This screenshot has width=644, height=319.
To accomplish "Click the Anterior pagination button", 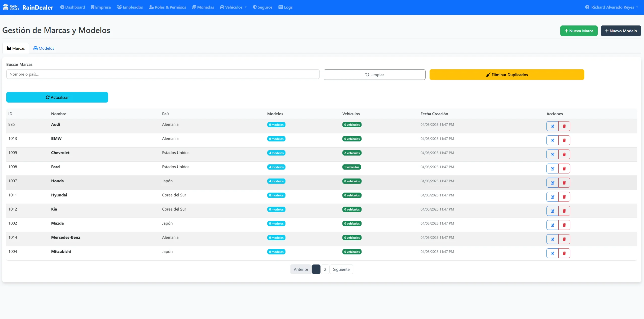I will [x=301, y=269].
